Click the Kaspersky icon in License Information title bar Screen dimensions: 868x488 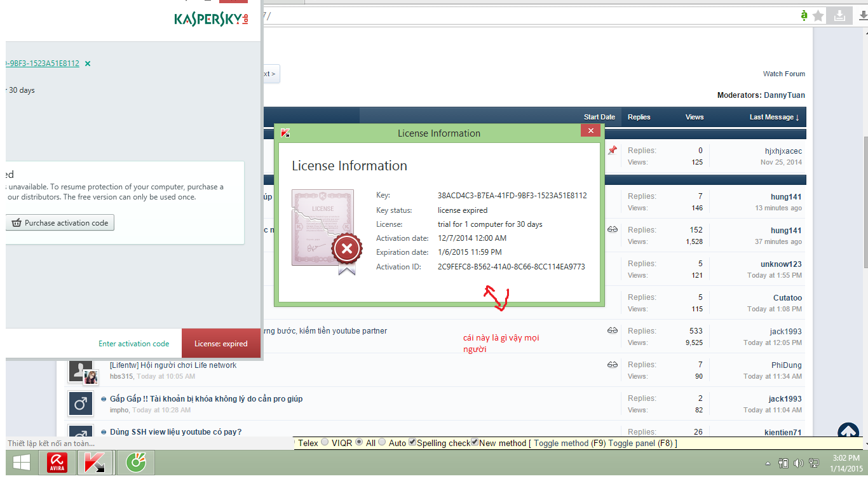coord(285,133)
